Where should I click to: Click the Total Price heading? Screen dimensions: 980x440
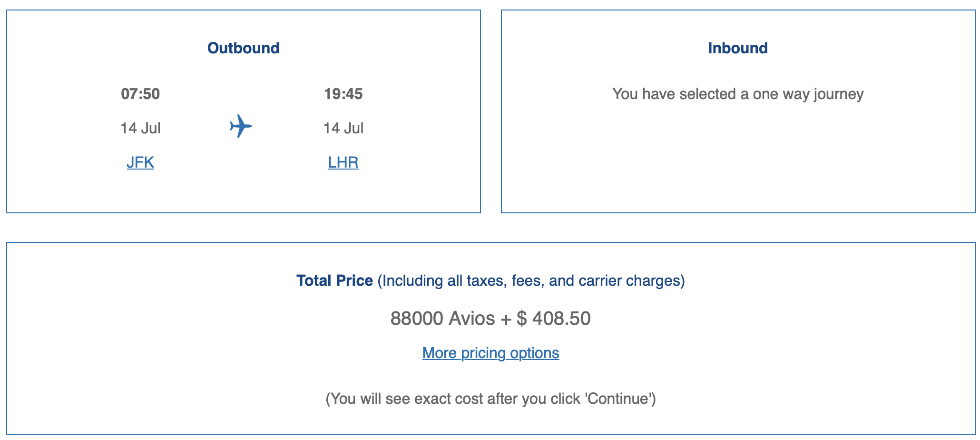point(334,280)
